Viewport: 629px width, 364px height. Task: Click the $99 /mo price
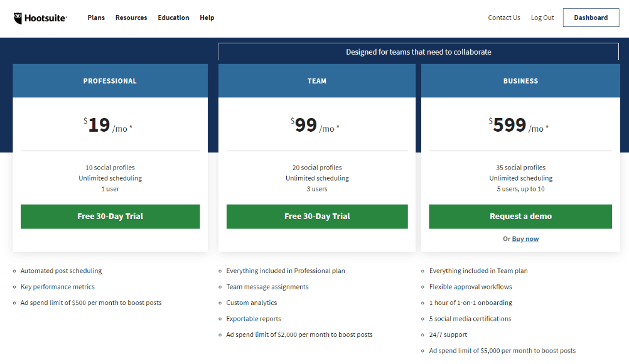tap(315, 125)
